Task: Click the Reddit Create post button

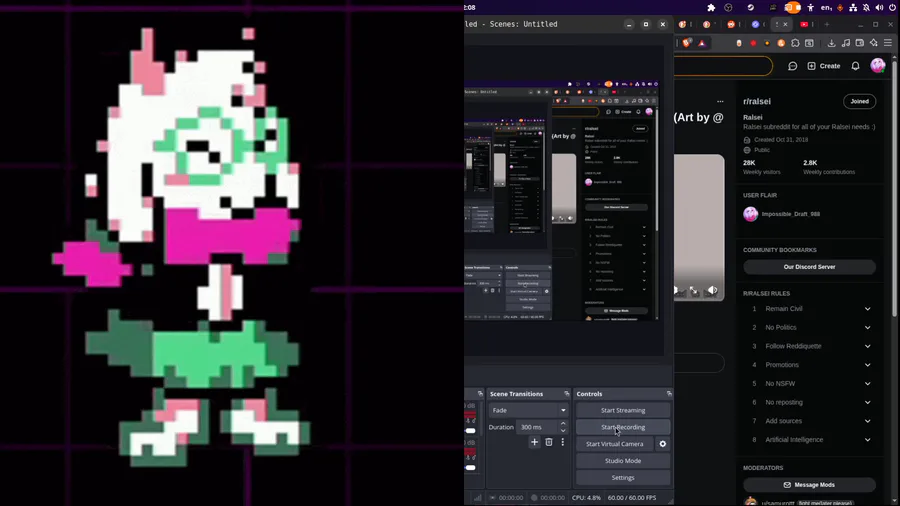Action: (x=824, y=66)
